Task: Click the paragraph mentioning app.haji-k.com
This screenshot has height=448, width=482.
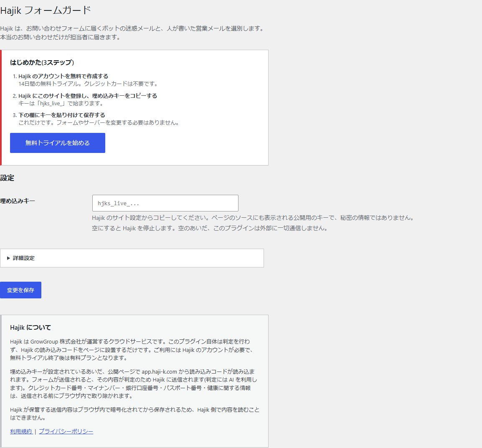Action: (x=133, y=384)
